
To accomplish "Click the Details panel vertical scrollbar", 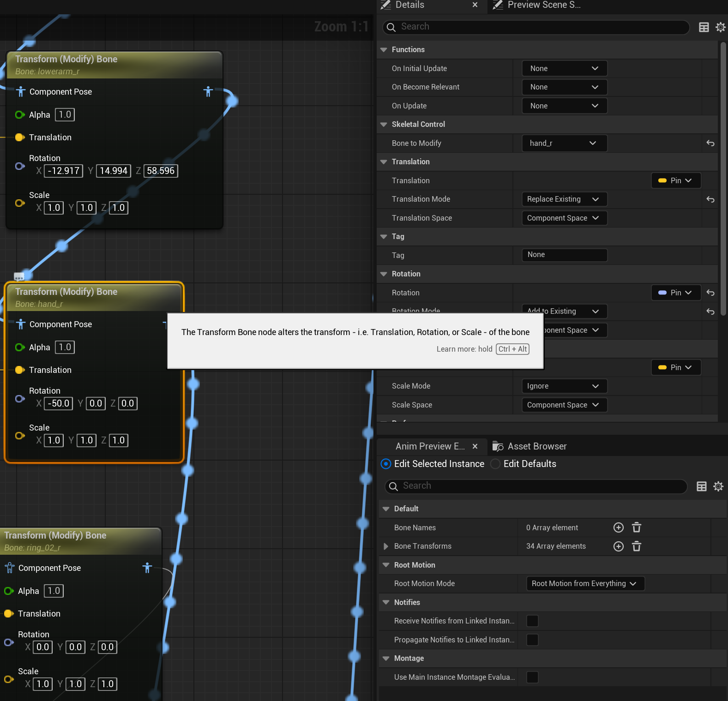I will coord(723,180).
